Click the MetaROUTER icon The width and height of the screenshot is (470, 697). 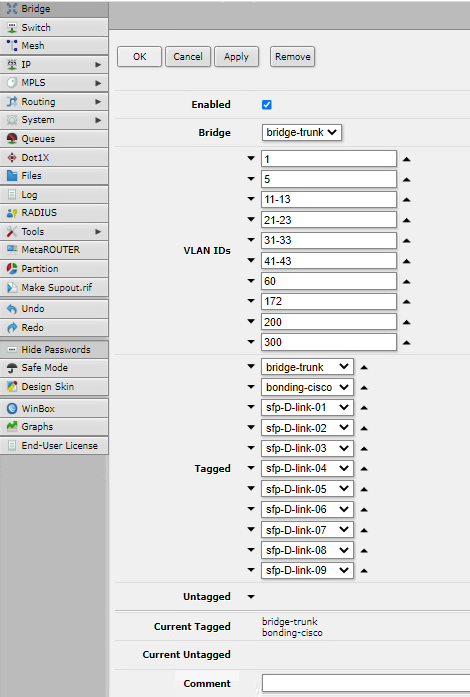[x=12, y=249]
